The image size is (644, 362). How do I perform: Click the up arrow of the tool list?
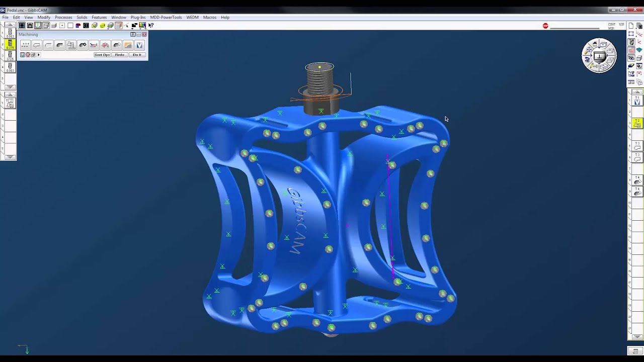click(10, 24)
